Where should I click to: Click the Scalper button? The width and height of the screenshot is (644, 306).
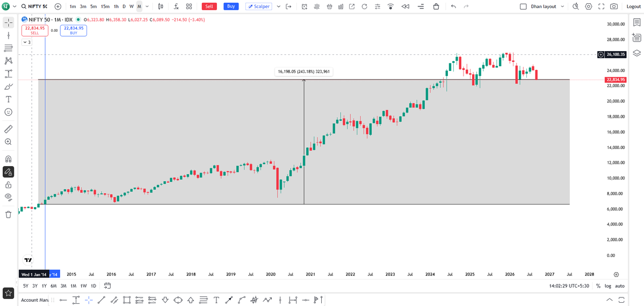258,6
